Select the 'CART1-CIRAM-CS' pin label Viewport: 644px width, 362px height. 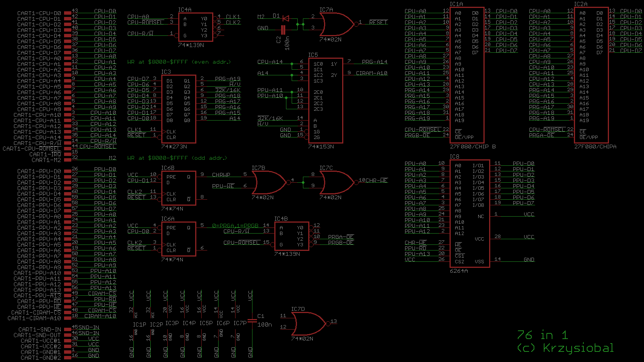(x=36, y=313)
